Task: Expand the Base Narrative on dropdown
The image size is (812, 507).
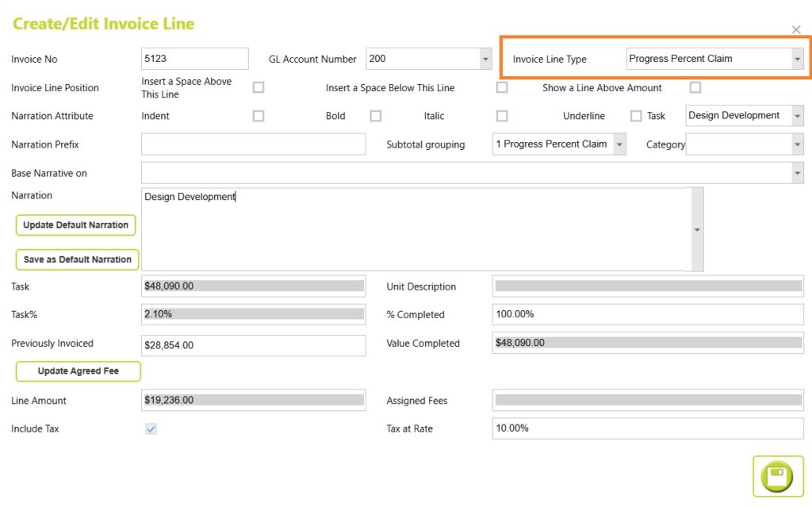Action: pyautogui.click(x=798, y=173)
